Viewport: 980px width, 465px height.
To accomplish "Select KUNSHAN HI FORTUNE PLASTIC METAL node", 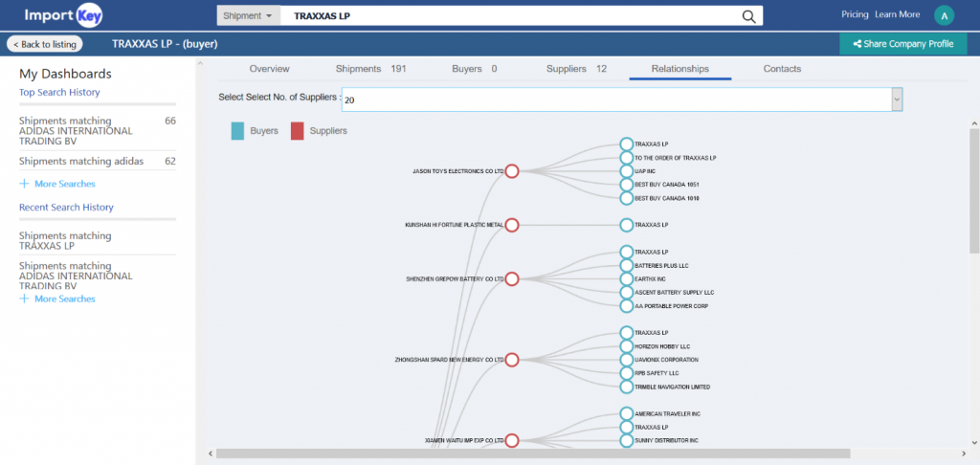I will [512, 225].
